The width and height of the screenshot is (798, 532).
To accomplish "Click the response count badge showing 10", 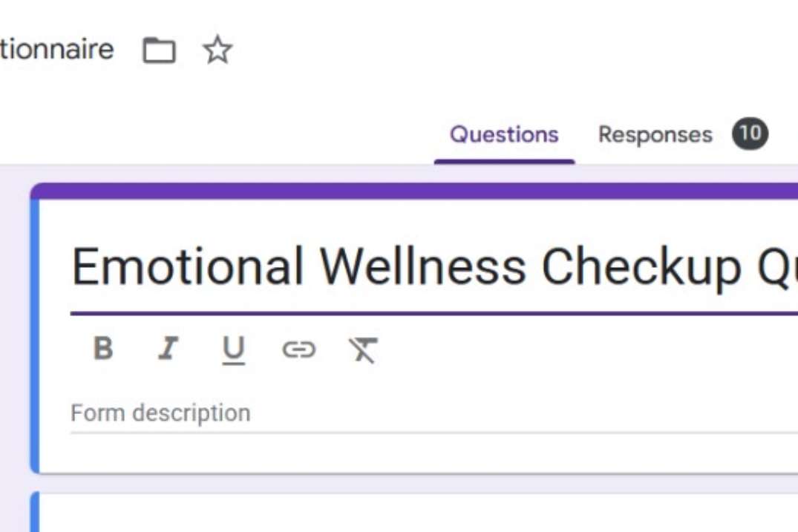I will point(750,134).
